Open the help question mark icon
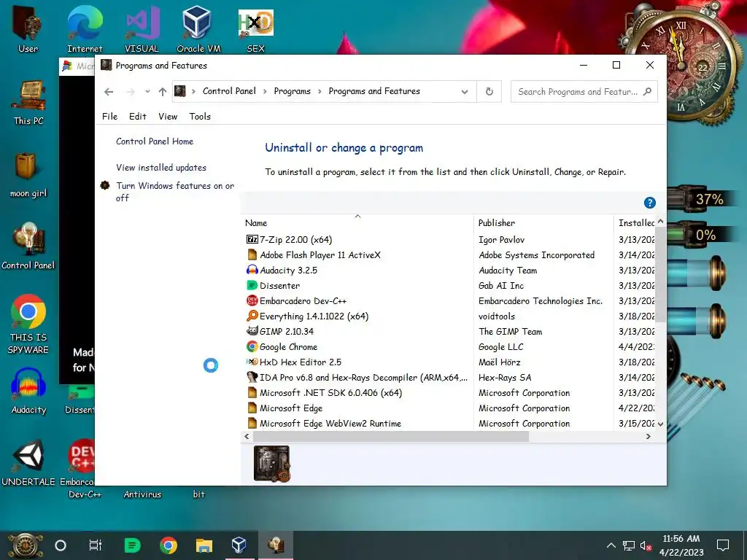Screen dimensions: 747x560 click(650, 203)
